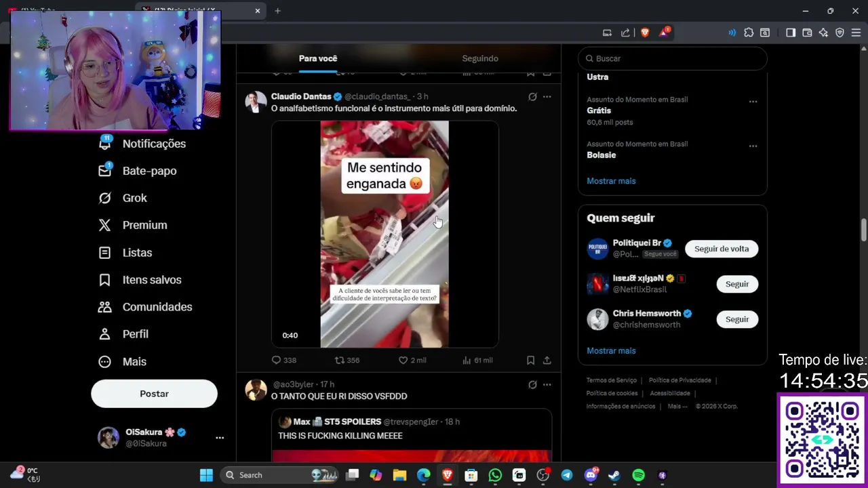Open Brave Rewards triangle icon
The height and width of the screenshot is (488, 868).
664,33
